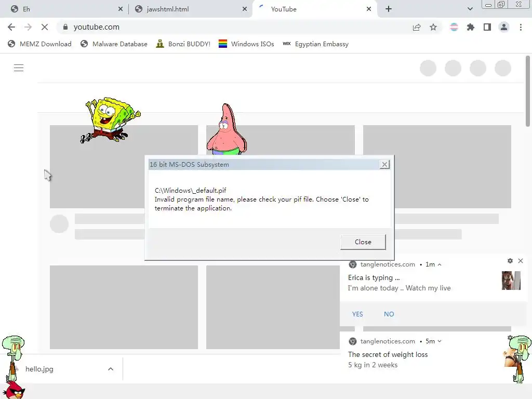Toggle the browser side panel
Viewport: 532px width, 399px height.
[487, 27]
